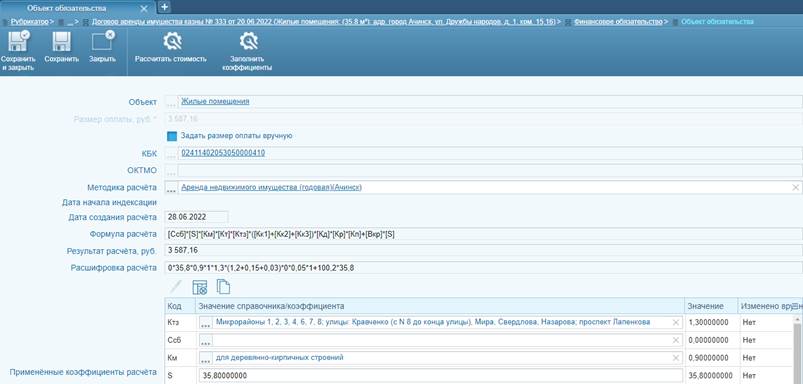Open ellipsis picker in Ссб row
This screenshot has width=803, height=384.
pyautogui.click(x=205, y=340)
